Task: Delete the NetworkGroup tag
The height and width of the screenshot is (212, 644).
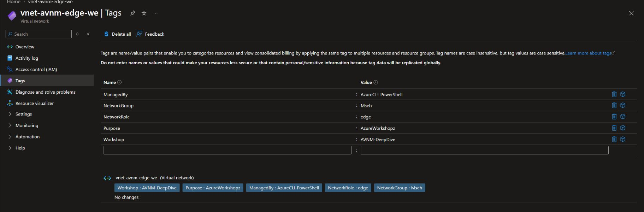Action: coord(614,105)
